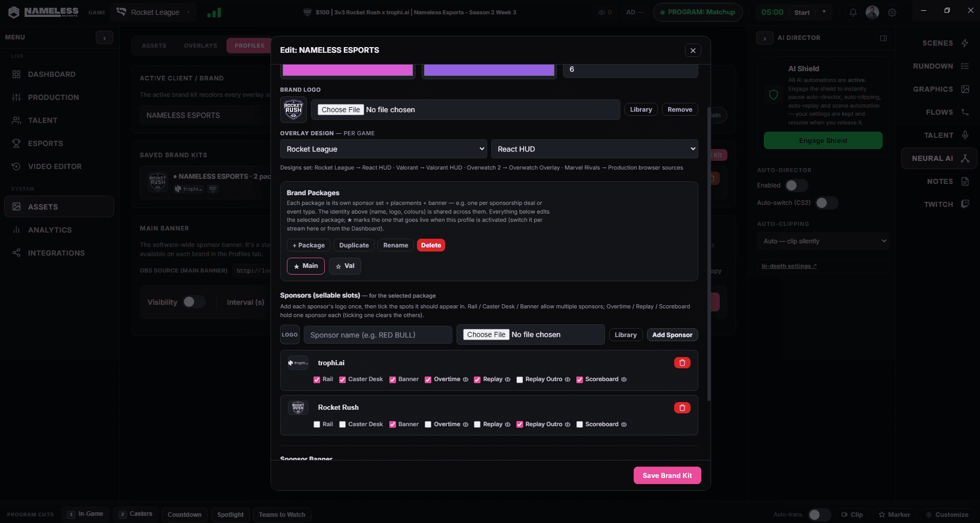980x523 pixels.
Task: Open the settings gear in the header
Action: coord(892,12)
